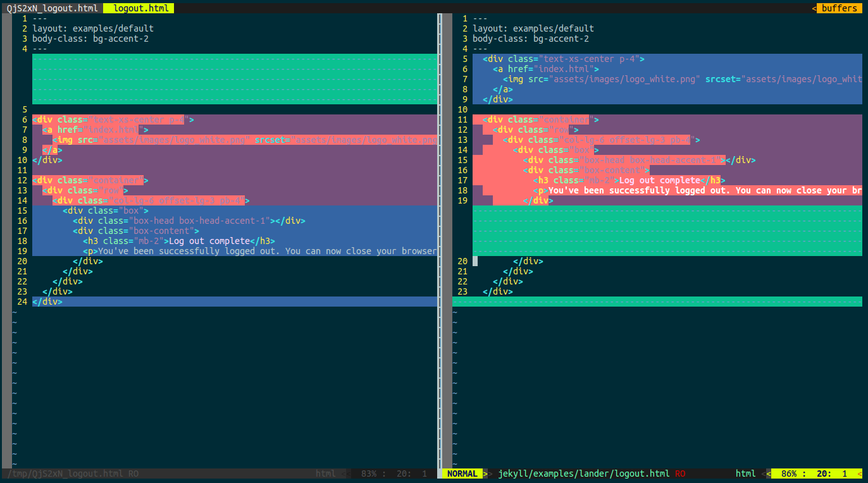Toggle the red RO indicator on right statusline
Viewport: 868px width, 483px height.
tap(679, 473)
